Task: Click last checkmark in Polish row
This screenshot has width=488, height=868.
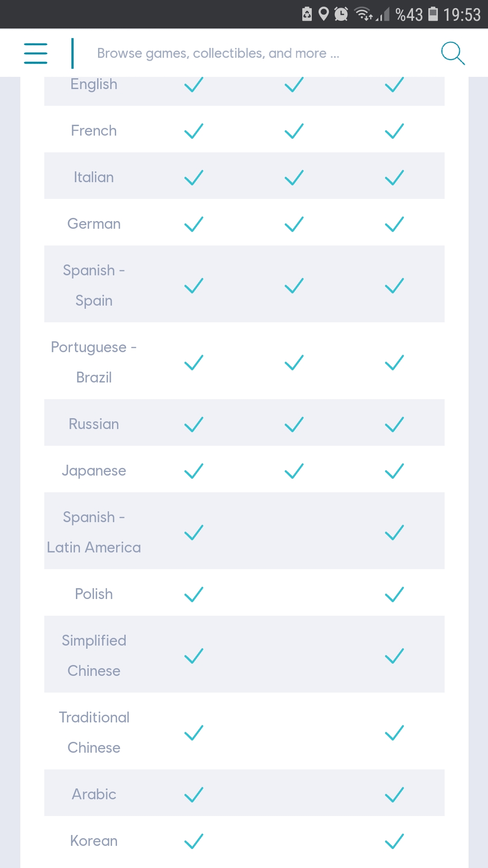Action: click(x=394, y=594)
